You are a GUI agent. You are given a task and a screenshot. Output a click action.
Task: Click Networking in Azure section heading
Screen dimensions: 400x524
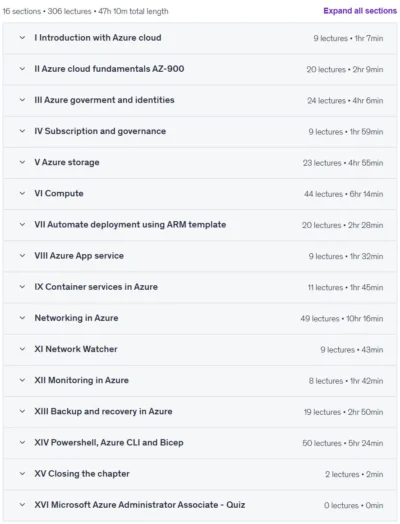click(76, 318)
